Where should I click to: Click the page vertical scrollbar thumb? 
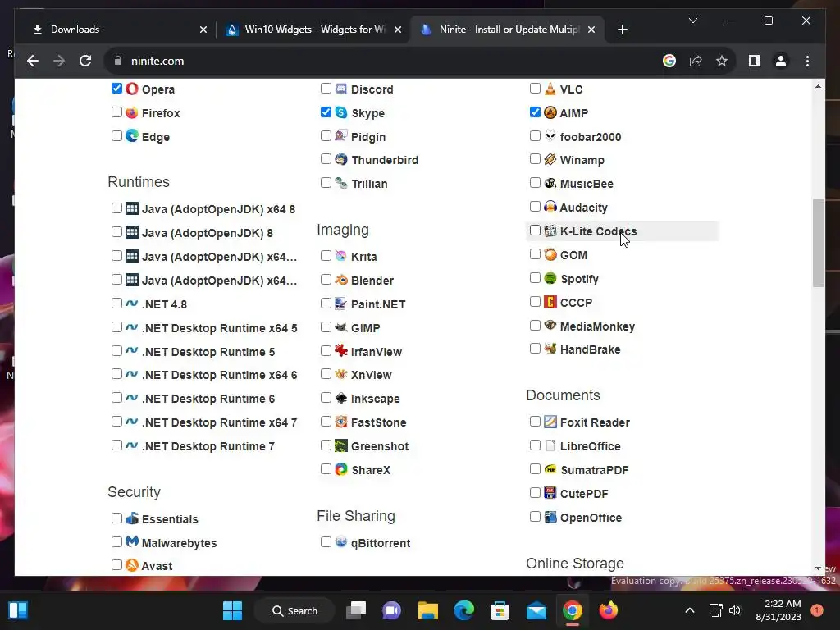(x=818, y=243)
